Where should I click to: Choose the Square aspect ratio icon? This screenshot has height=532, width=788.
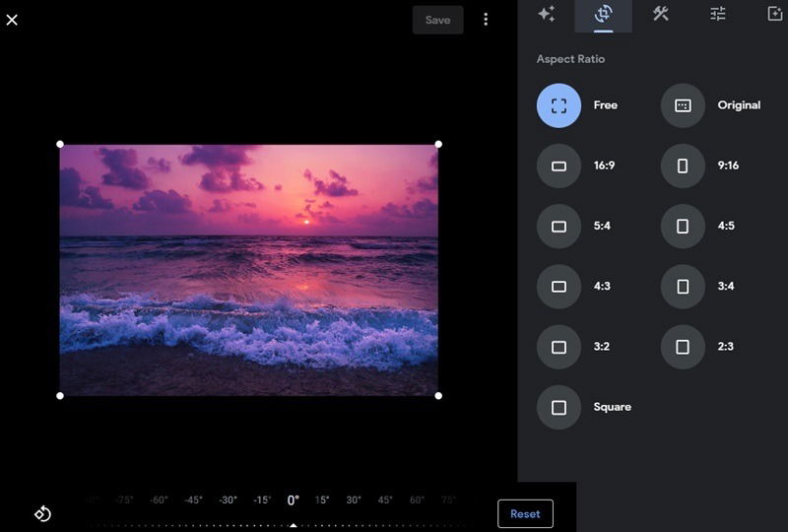pos(558,407)
